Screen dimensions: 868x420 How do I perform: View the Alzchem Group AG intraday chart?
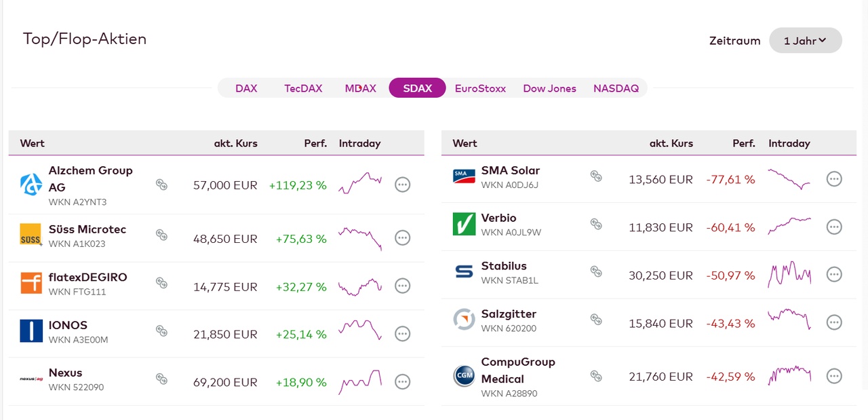360,183
